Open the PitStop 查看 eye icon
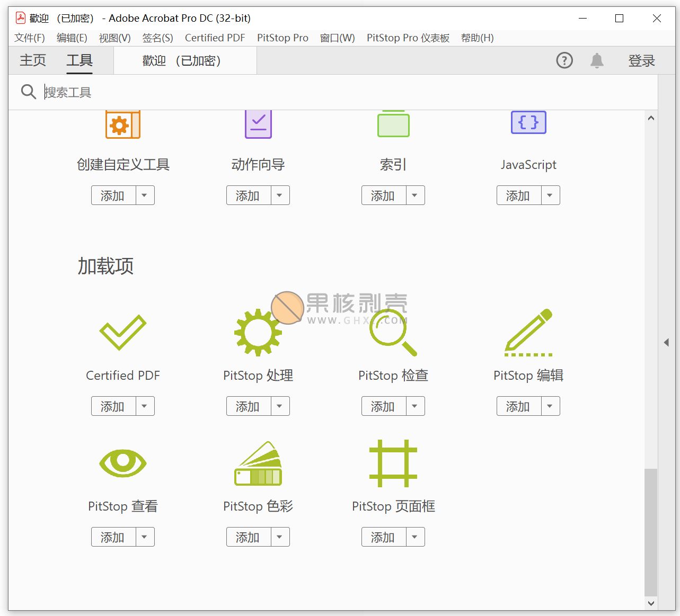Image resolution: width=680 pixels, height=616 pixels. click(x=122, y=462)
